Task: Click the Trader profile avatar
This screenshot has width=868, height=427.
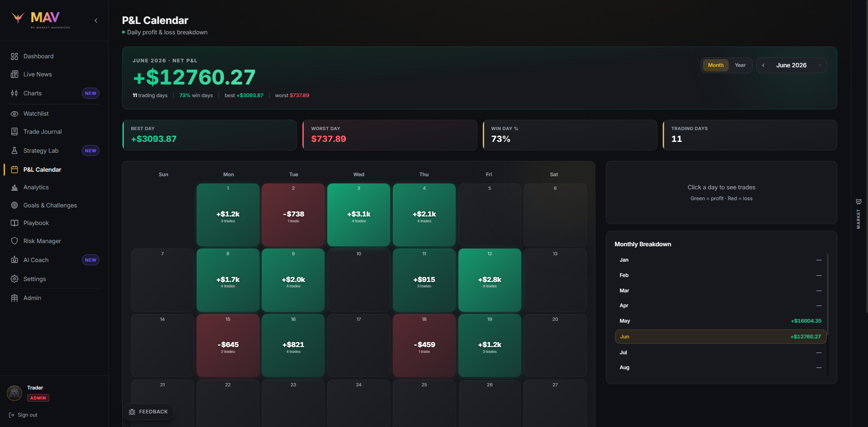Action: tap(14, 393)
